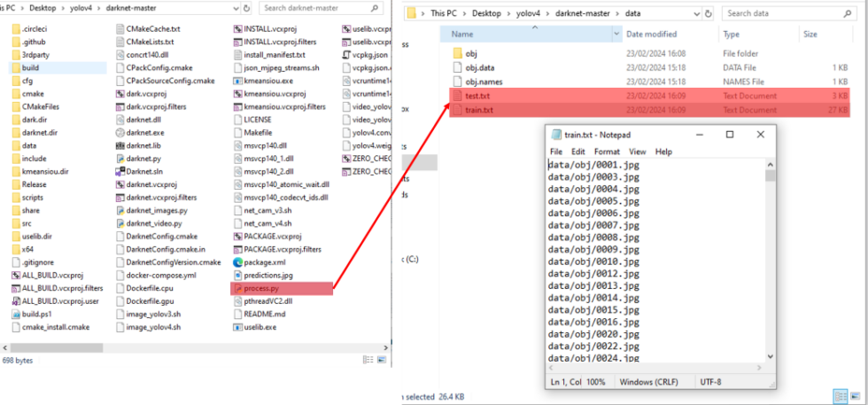The width and height of the screenshot is (868, 405).
Task: Click the train.txt file icon in data folder
Action: [x=457, y=110]
